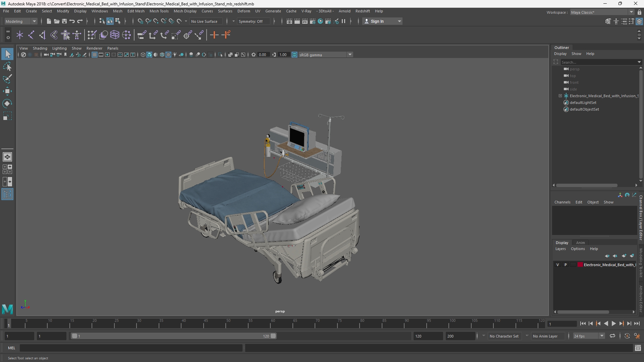This screenshot has width=644, height=362.
Task: Open the Script Editor icon
Action: pos(638,348)
